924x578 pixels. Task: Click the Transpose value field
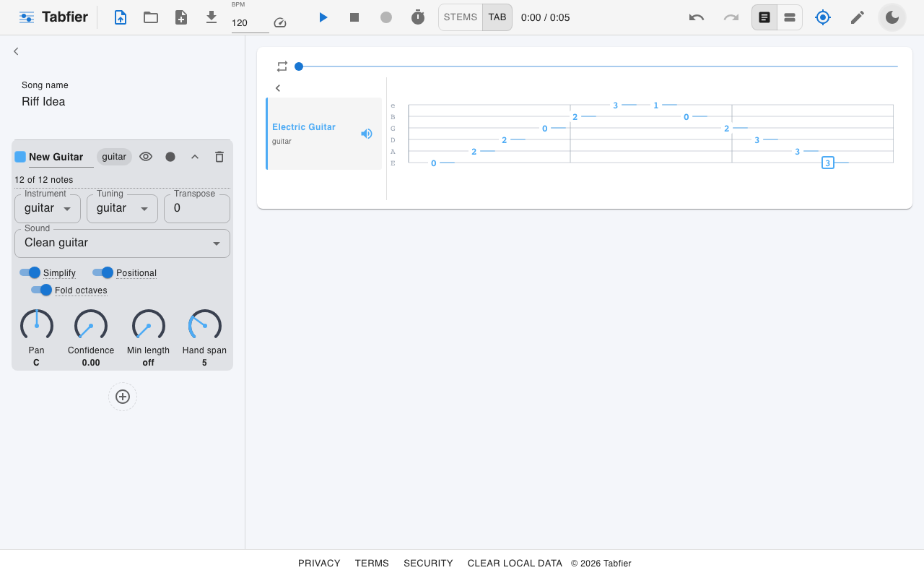tap(197, 208)
